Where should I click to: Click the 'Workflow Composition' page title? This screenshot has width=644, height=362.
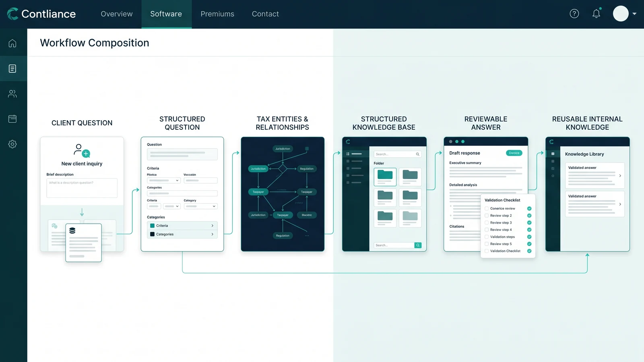[95, 43]
